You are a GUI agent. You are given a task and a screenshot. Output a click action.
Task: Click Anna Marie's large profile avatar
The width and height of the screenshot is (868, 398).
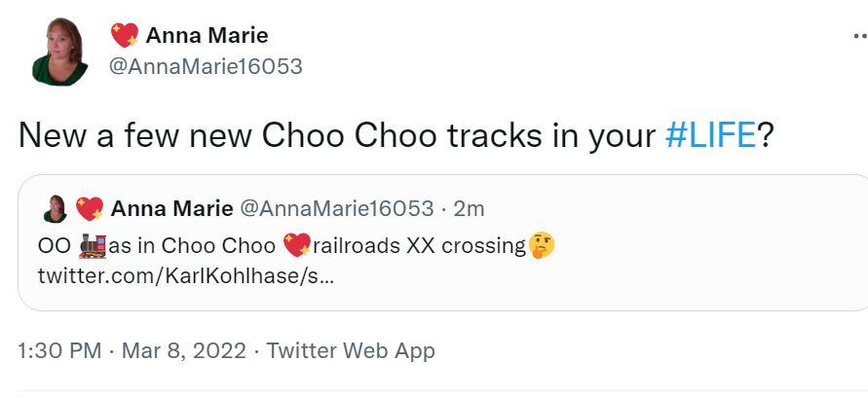[x=60, y=52]
